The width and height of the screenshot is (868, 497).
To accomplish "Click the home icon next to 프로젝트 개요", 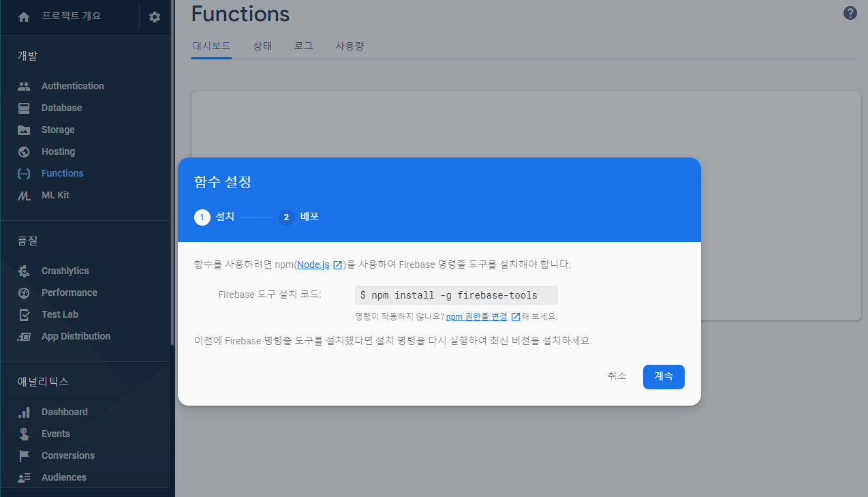I will [24, 17].
